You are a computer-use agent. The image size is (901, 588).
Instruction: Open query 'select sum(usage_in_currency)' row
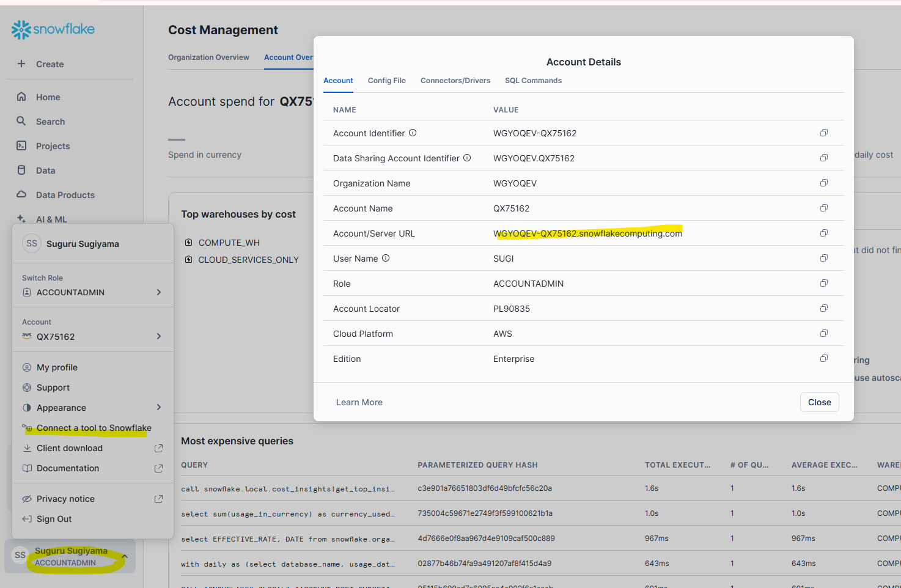coord(287,513)
